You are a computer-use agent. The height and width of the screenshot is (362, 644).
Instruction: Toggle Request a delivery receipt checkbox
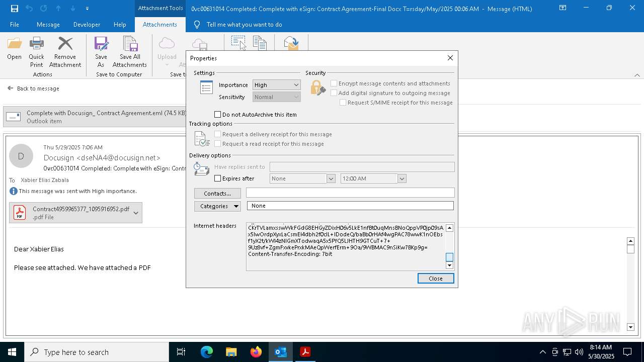(x=218, y=134)
